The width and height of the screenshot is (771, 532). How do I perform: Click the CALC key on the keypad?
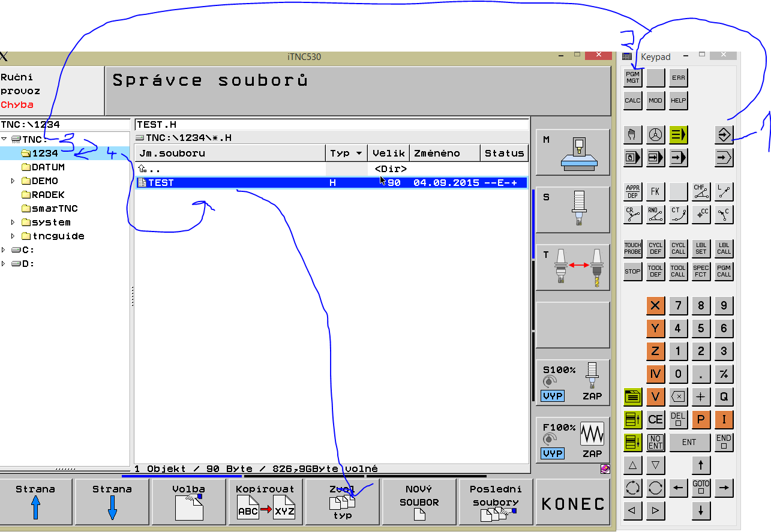click(632, 101)
